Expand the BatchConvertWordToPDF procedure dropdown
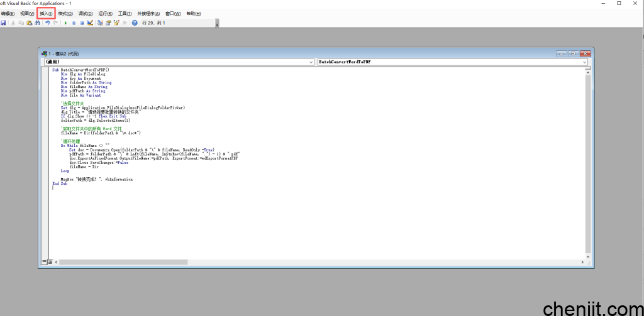644x316 pixels. [x=585, y=62]
